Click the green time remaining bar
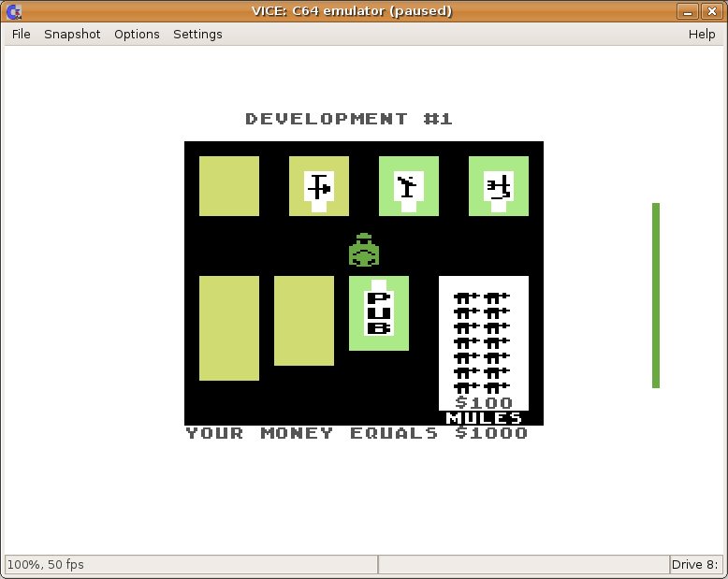This screenshot has height=579, width=728. tap(656, 295)
